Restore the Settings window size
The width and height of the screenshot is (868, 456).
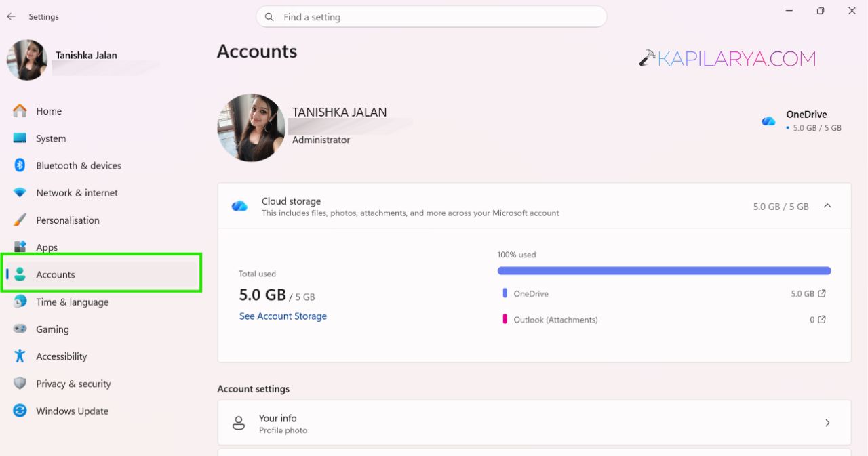tap(821, 11)
